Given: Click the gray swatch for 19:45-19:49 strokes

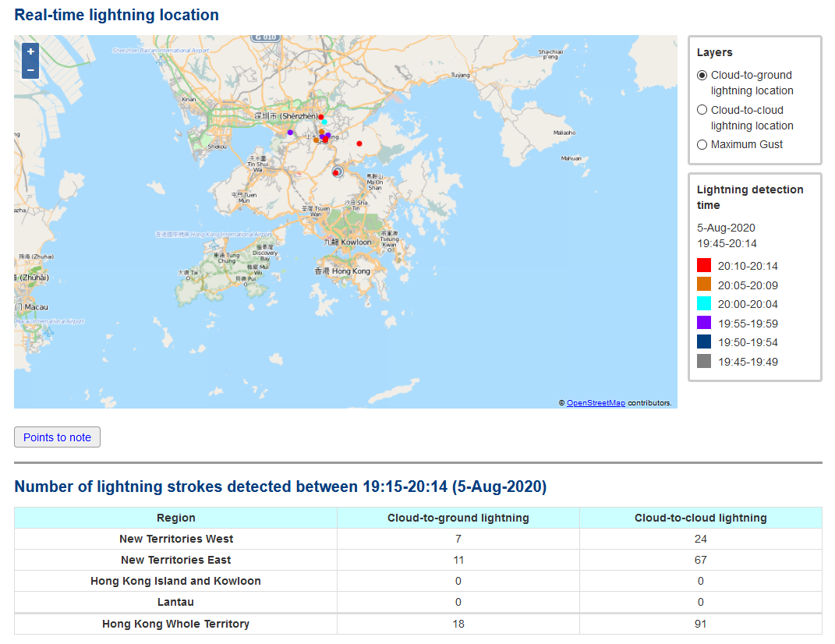Looking at the screenshot, I should (x=703, y=361).
